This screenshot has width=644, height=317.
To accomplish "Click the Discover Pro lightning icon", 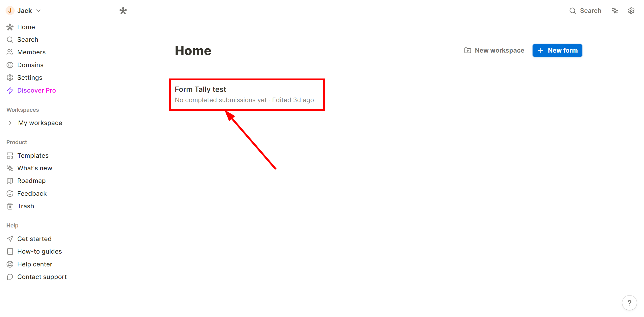I will pyautogui.click(x=10, y=90).
